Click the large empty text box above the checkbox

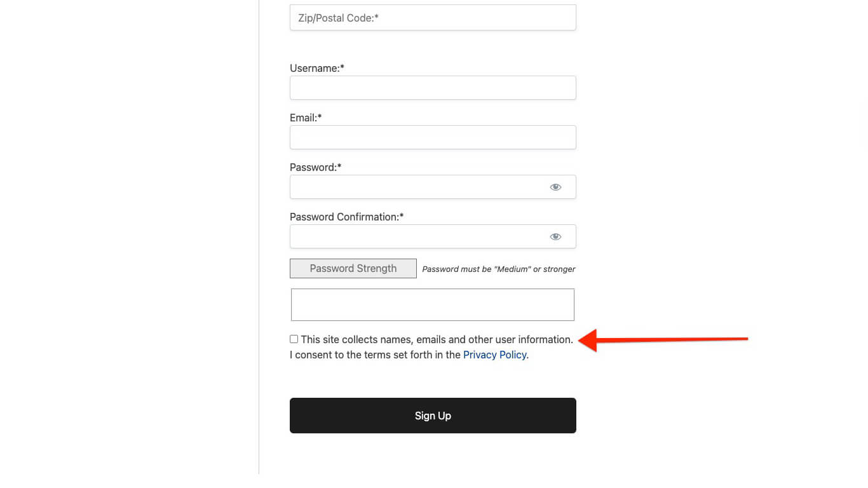(x=433, y=304)
